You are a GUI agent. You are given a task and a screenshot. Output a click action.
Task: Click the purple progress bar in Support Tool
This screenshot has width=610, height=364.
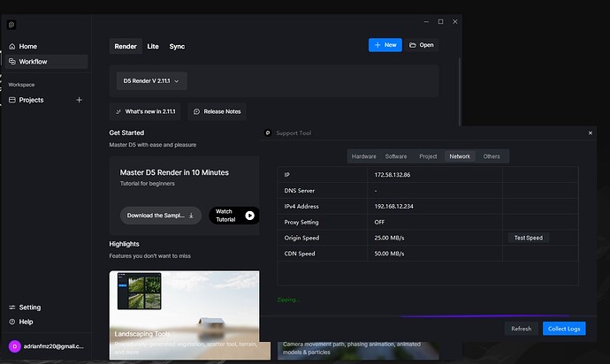pos(484,316)
